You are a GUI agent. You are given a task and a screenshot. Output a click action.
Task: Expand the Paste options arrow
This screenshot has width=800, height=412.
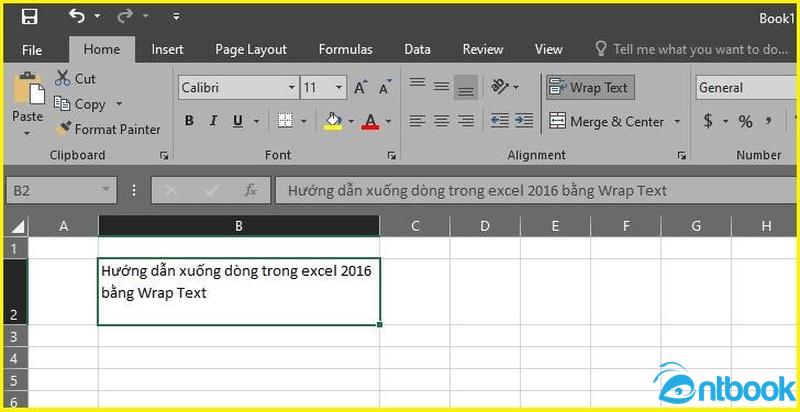28,134
